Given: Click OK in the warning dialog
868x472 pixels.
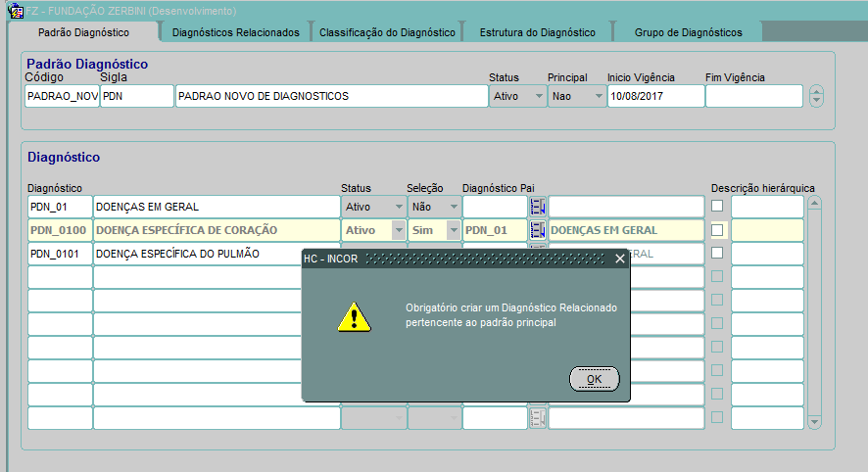Looking at the screenshot, I should 594,379.
